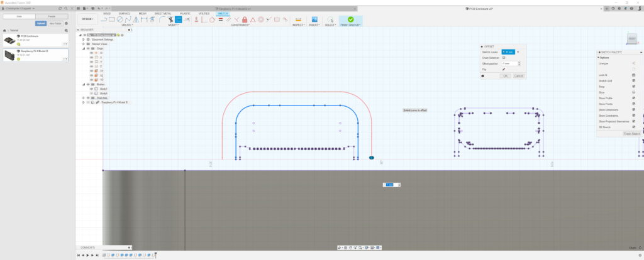
Task: Click the Look At icon in Sketch Palette
Action: 633,75
